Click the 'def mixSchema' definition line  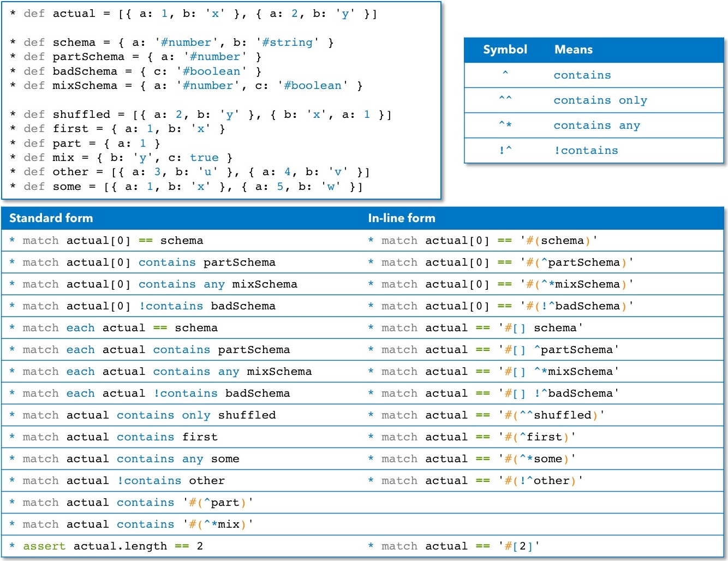pyautogui.click(x=186, y=86)
